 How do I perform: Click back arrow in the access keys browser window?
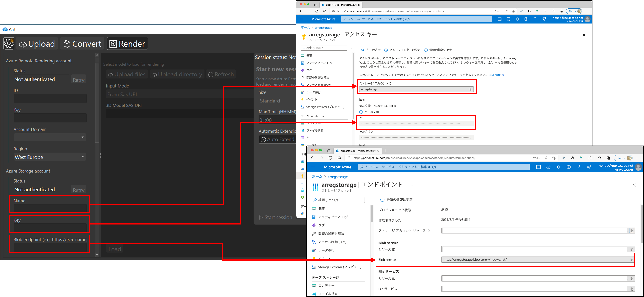click(301, 11)
